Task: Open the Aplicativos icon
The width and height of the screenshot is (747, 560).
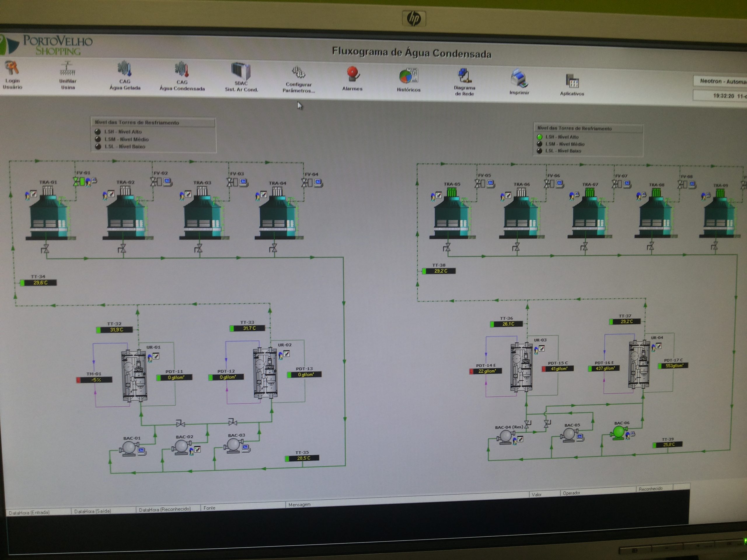Action: [572, 81]
